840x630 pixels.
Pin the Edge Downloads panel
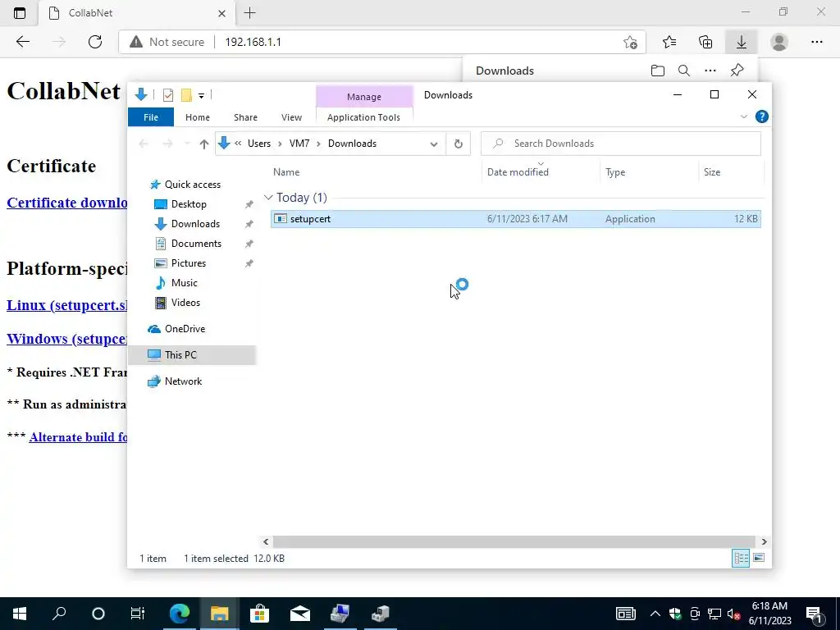[x=737, y=71]
